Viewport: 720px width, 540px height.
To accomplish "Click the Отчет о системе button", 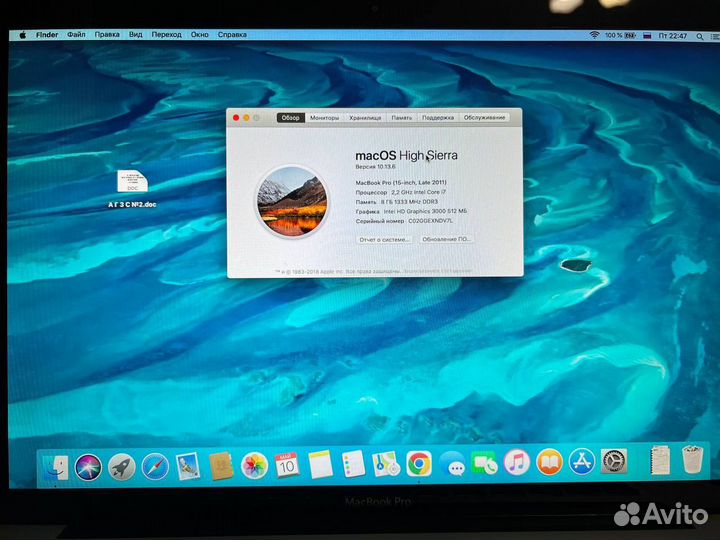I will click(384, 239).
